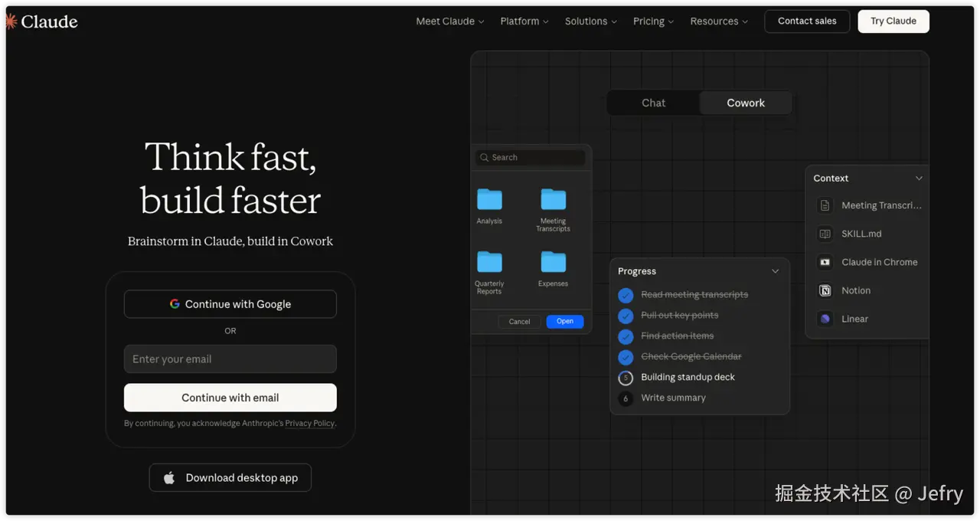Click the Claude in Chrome label
The height and width of the screenshot is (521, 980).
[x=879, y=262]
